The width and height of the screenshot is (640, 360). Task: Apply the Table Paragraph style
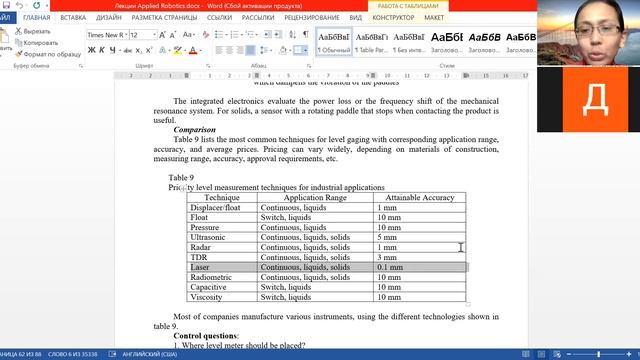pos(371,42)
